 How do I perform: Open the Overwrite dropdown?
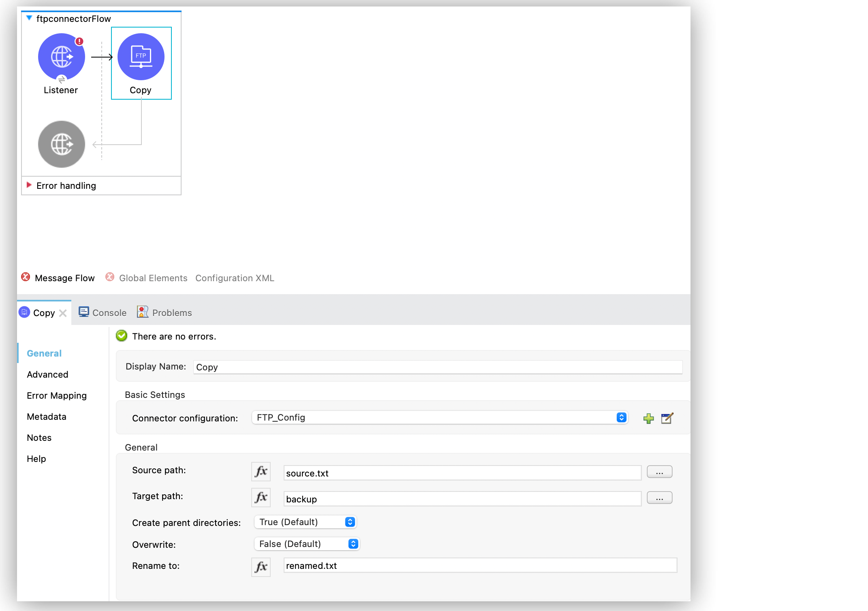pos(307,544)
